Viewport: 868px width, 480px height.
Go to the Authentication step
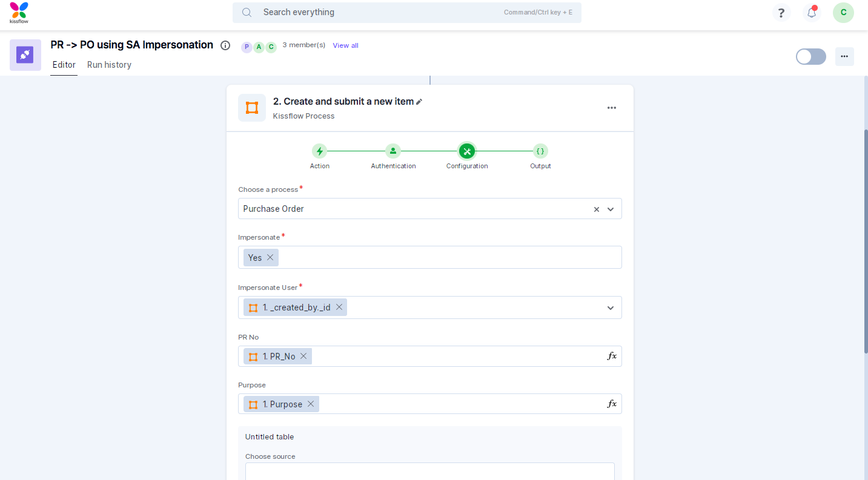point(393,151)
